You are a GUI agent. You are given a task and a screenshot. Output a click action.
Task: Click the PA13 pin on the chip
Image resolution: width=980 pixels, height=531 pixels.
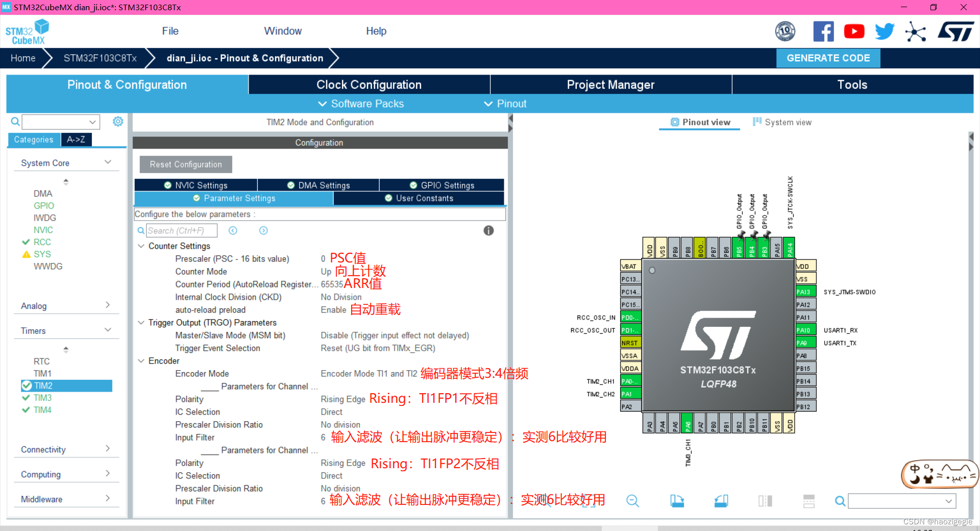(x=806, y=292)
